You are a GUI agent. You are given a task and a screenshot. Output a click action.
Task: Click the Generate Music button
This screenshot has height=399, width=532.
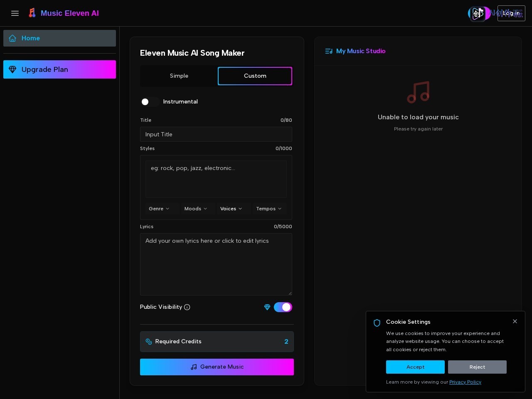point(217,367)
